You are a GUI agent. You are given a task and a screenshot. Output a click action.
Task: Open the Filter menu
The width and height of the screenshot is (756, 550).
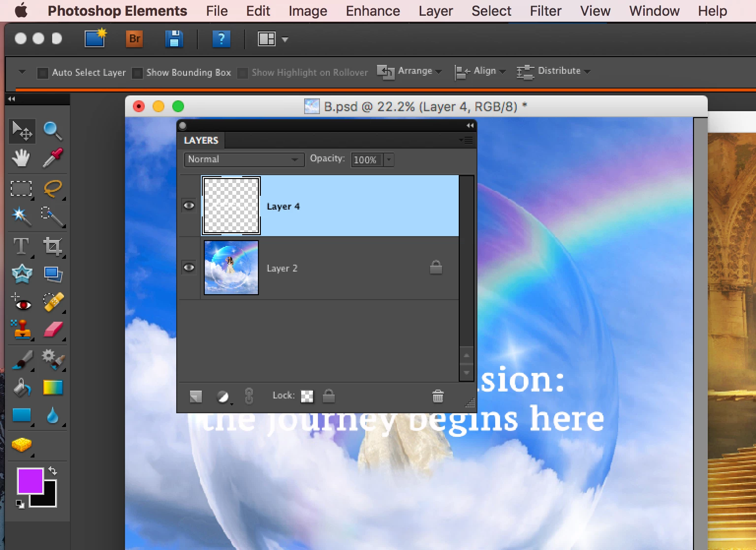click(545, 11)
